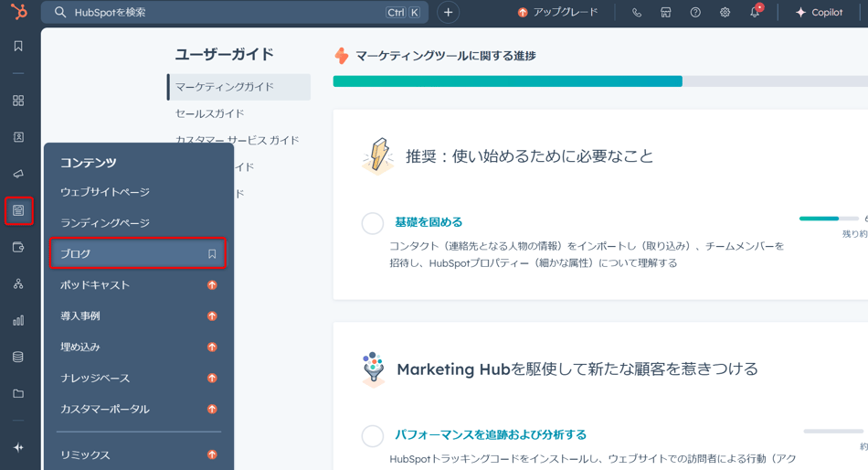868x470 pixels.
Task: Open the workspaces grid icon in sidebar
Action: 18,101
